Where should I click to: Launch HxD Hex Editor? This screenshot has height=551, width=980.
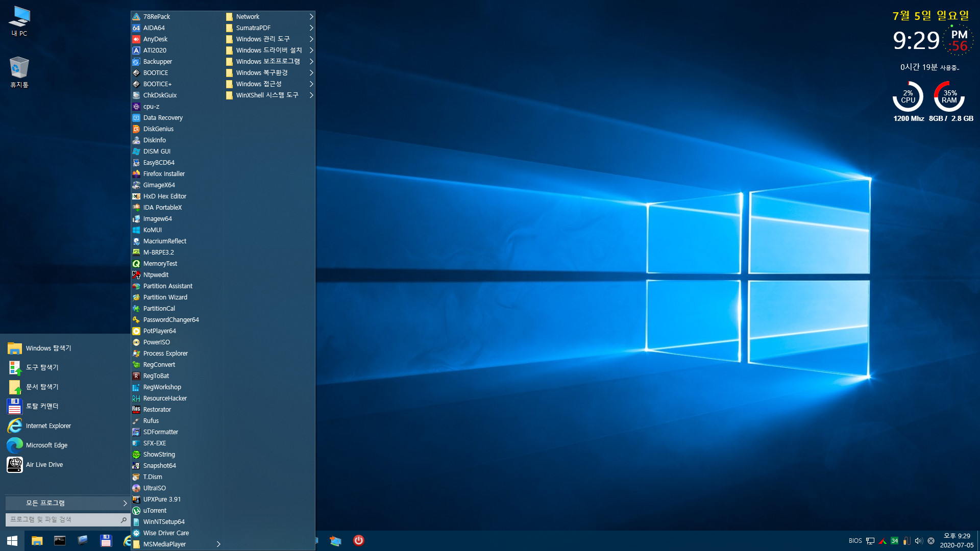(x=177, y=196)
